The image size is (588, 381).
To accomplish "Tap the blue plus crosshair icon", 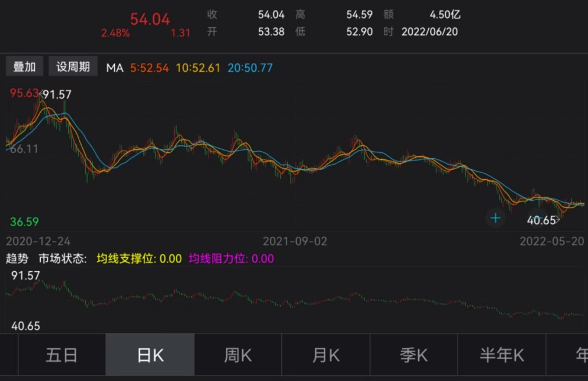I will tap(495, 218).
